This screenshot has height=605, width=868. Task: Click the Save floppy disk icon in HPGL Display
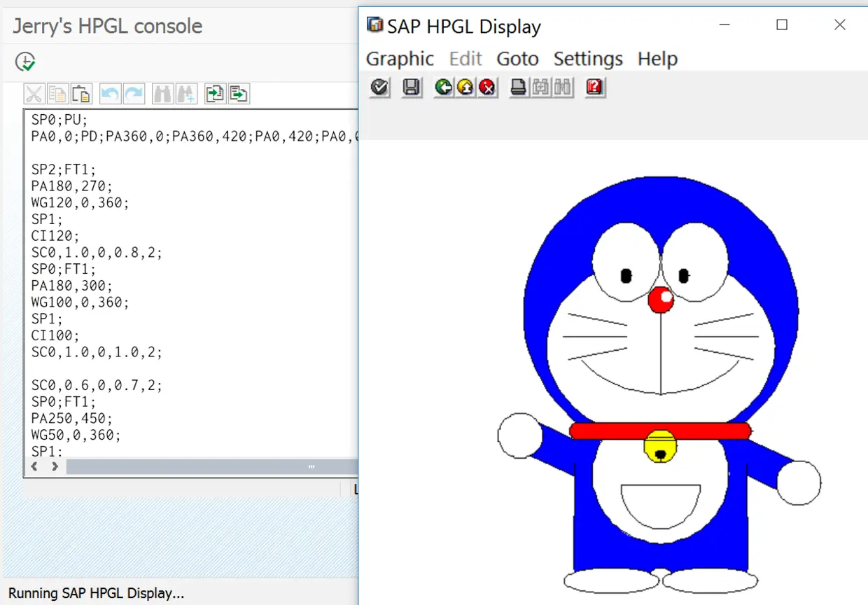point(412,88)
